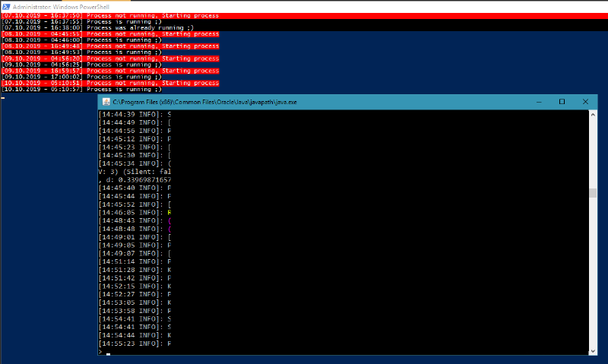
Task: Select the 07.10.2019 16:37:55 log line
Action: coord(81,22)
